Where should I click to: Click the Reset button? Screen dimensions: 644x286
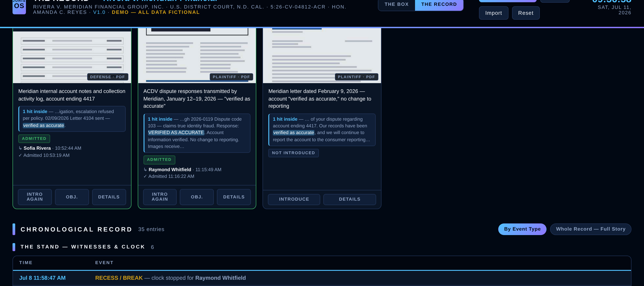pyautogui.click(x=525, y=13)
